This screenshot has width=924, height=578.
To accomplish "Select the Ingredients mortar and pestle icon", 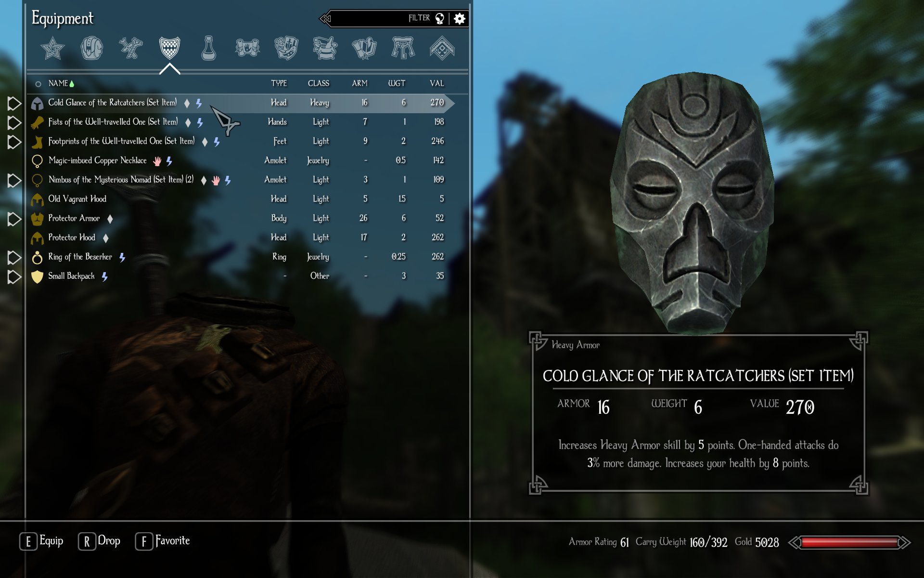I will click(325, 48).
